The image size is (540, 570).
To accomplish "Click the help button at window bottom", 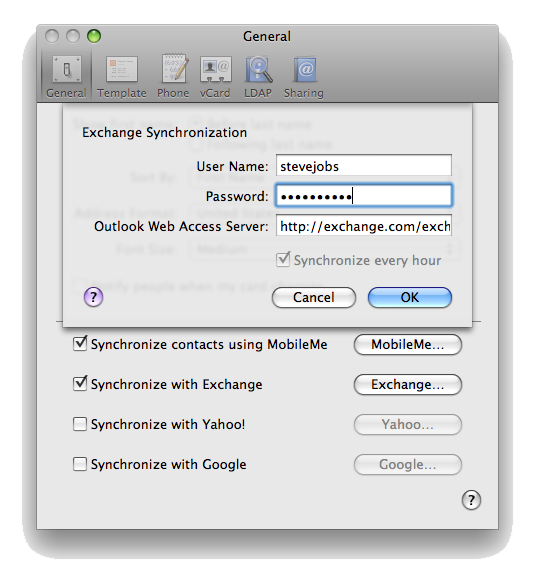I will [x=471, y=500].
